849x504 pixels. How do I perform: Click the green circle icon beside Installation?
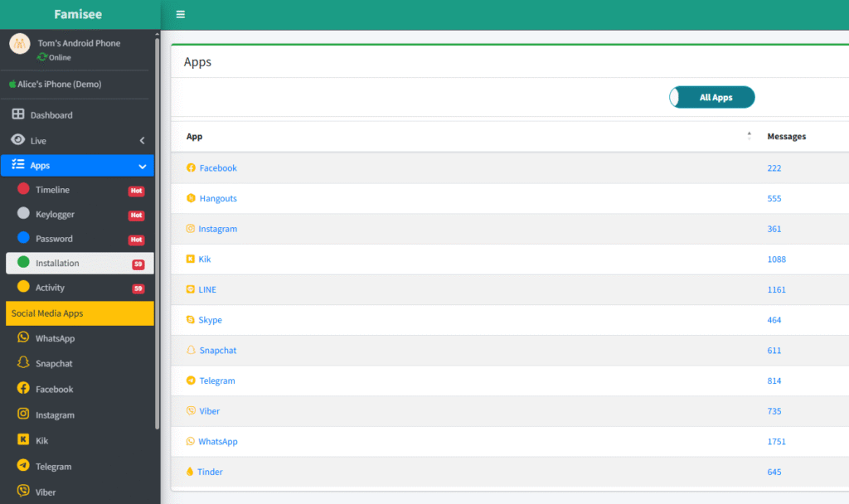[23, 262]
